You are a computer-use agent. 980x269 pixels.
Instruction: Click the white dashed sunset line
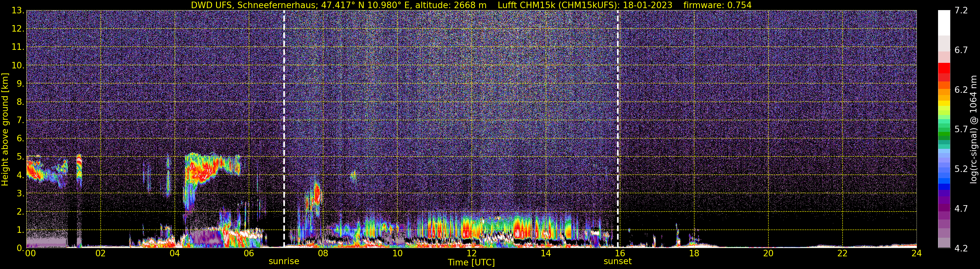618,129
